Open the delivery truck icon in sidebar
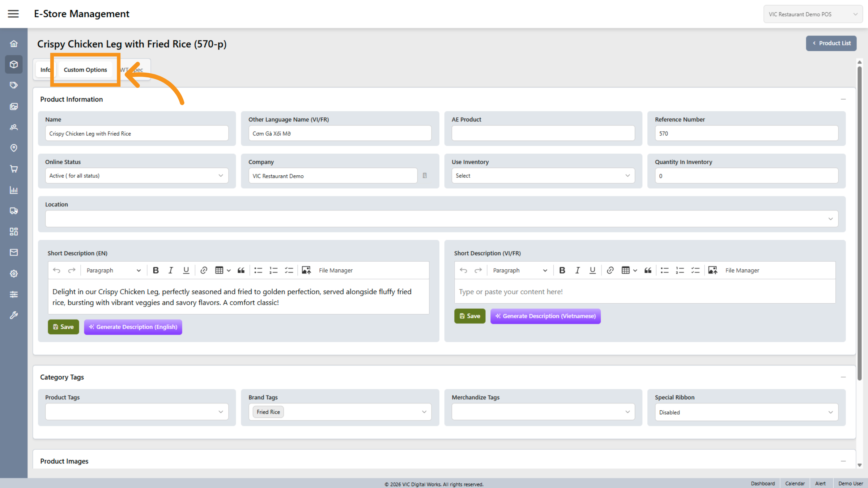 click(13, 211)
